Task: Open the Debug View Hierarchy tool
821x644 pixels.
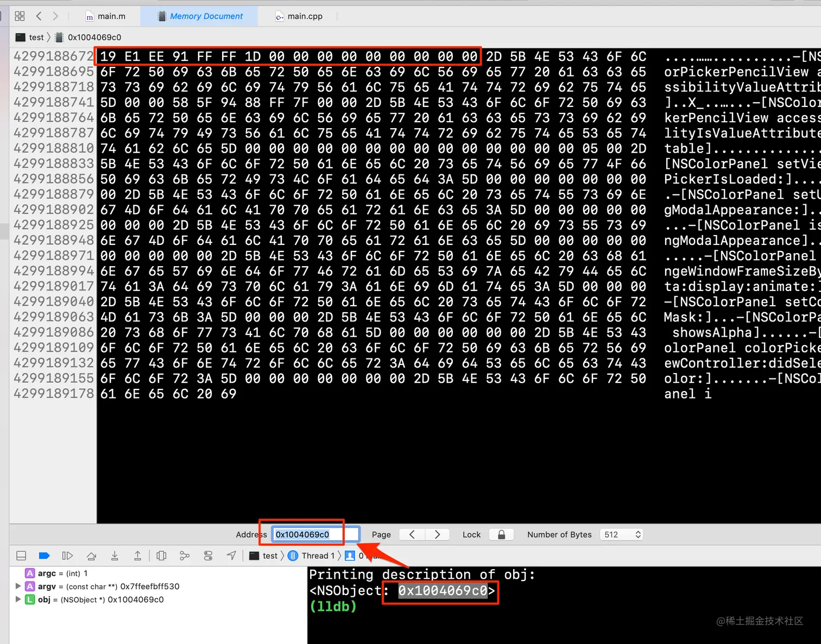Action: pos(161,555)
